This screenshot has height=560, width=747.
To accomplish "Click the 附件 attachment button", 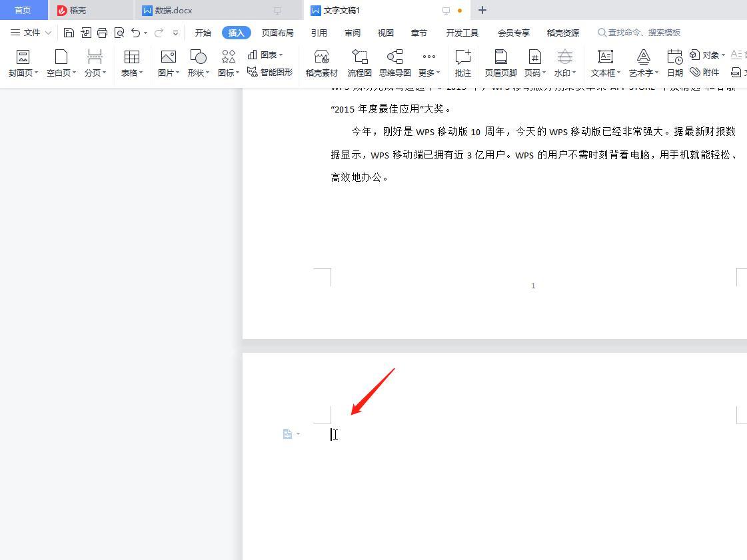I will (x=704, y=72).
